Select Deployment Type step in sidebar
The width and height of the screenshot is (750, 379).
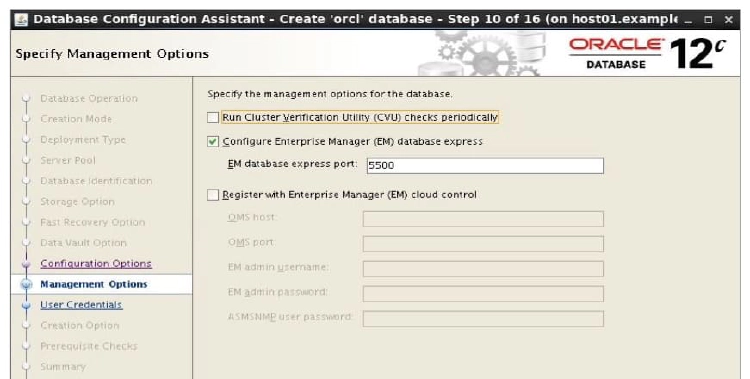83,140
